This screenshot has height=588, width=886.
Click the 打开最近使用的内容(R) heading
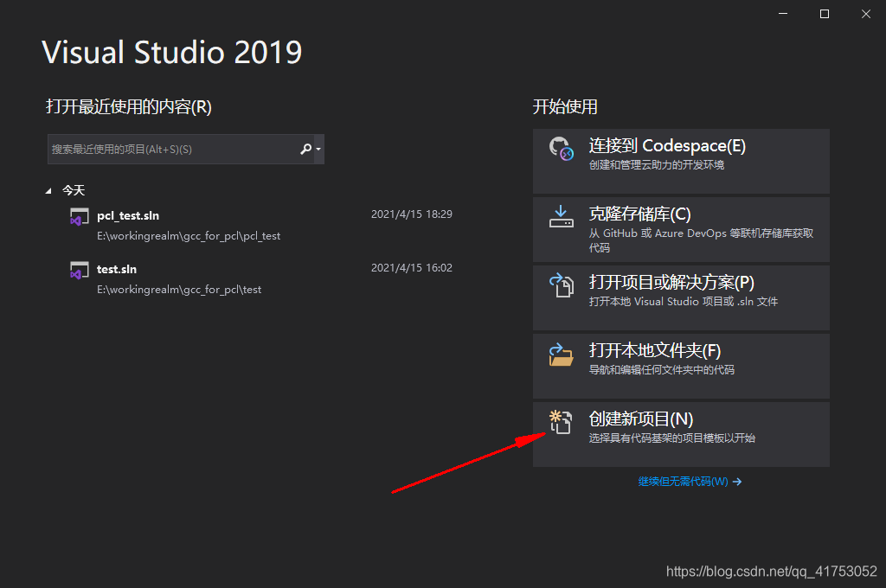[129, 106]
